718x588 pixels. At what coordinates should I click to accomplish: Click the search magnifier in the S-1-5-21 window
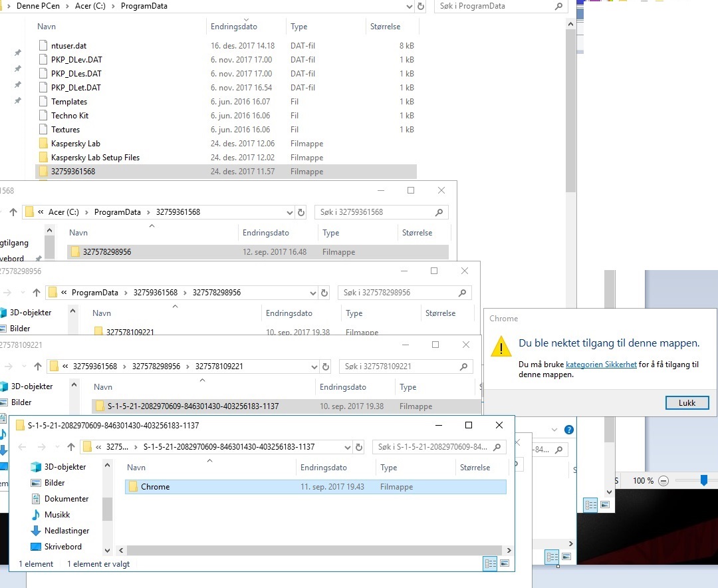click(497, 447)
